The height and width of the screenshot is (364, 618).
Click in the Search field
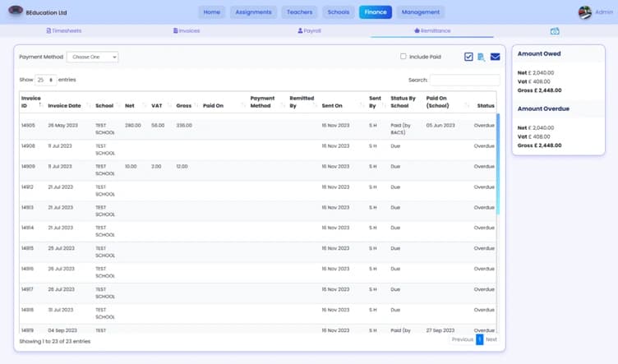click(464, 80)
